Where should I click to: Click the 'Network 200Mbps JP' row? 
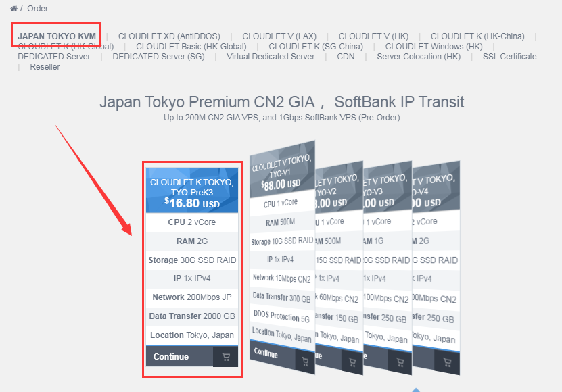pos(192,297)
